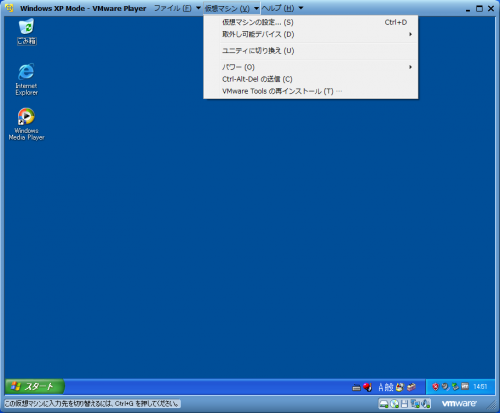Click the dropdown arrow beside ファイル (F)
This screenshot has width=500, height=413.
coord(198,8)
